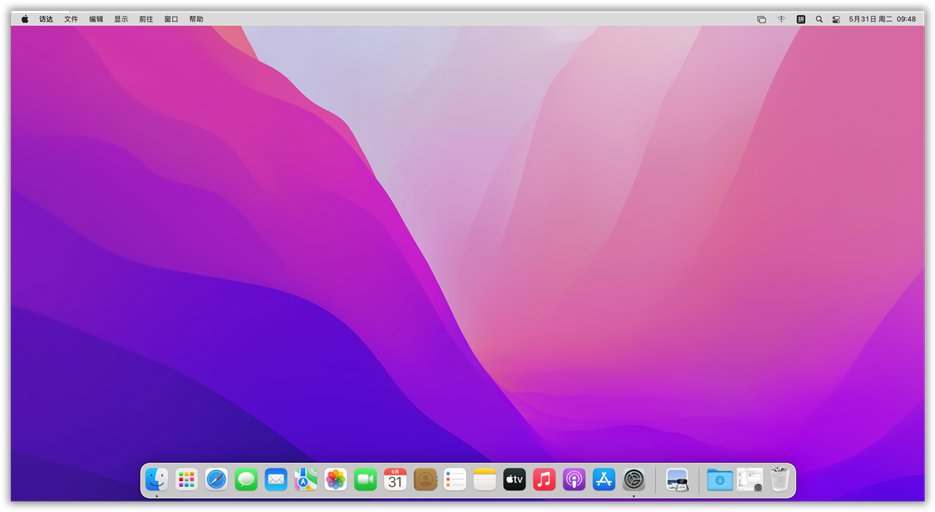The height and width of the screenshot is (512, 935).
Task: Open the 访达 menu
Action: [46, 19]
